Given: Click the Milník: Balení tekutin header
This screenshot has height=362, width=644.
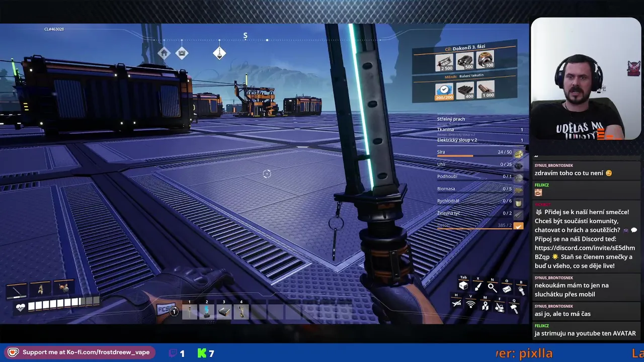Looking at the screenshot, I should coord(464,76).
